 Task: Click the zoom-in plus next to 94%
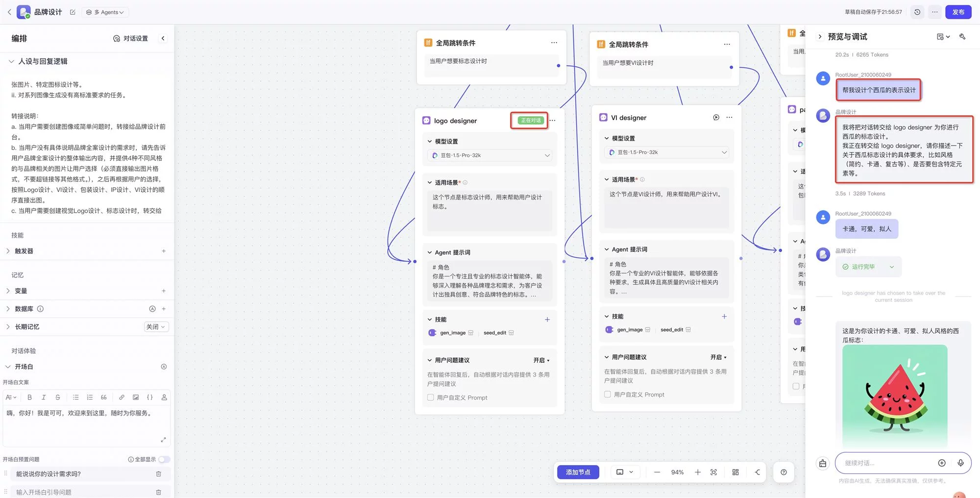click(x=698, y=472)
